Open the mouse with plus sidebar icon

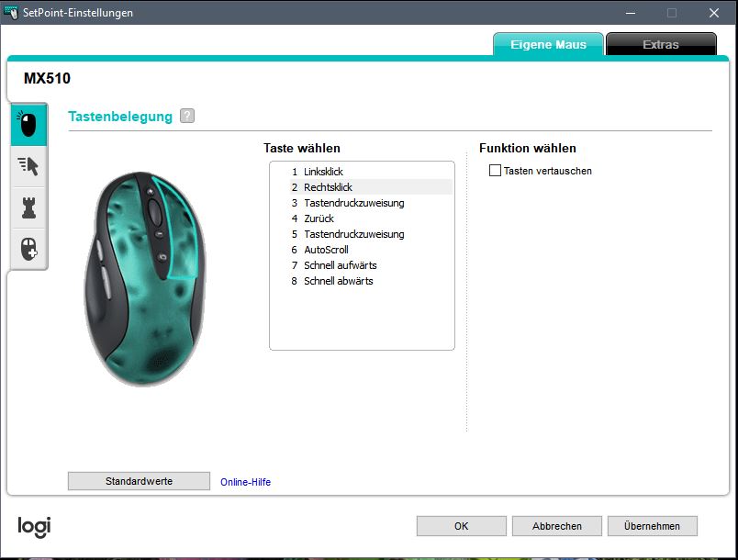click(x=28, y=249)
